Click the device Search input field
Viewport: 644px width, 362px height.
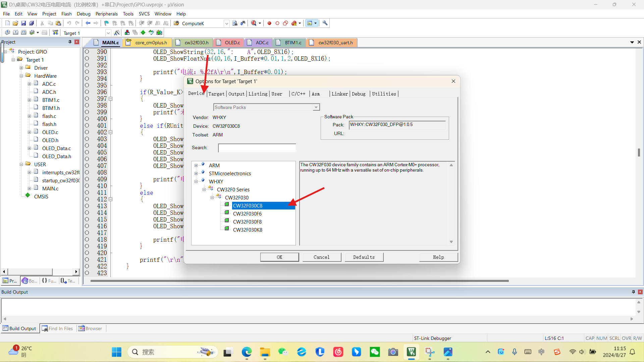257,148
